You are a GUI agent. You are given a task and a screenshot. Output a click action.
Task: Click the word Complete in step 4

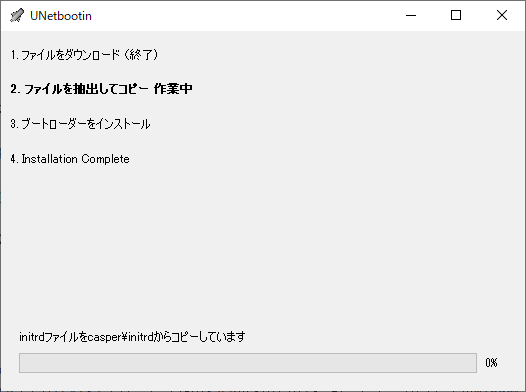(x=105, y=159)
